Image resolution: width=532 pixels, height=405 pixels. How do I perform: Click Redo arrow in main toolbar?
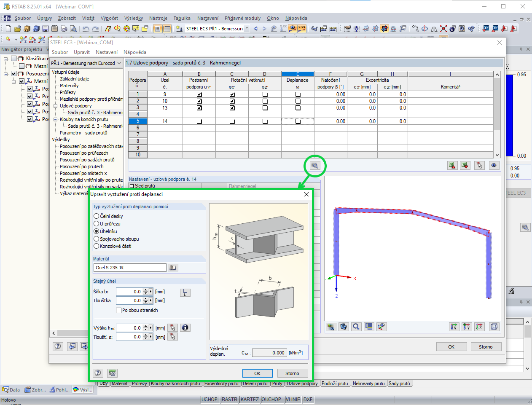click(x=95, y=29)
